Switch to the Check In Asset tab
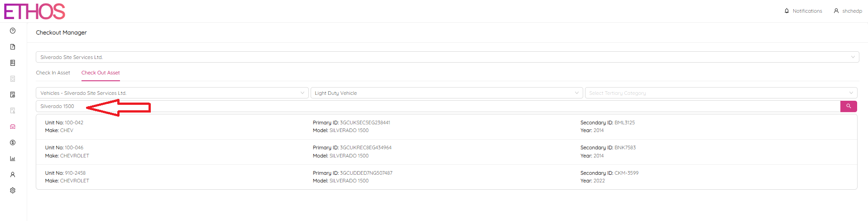This screenshot has height=221, width=868. [x=53, y=73]
